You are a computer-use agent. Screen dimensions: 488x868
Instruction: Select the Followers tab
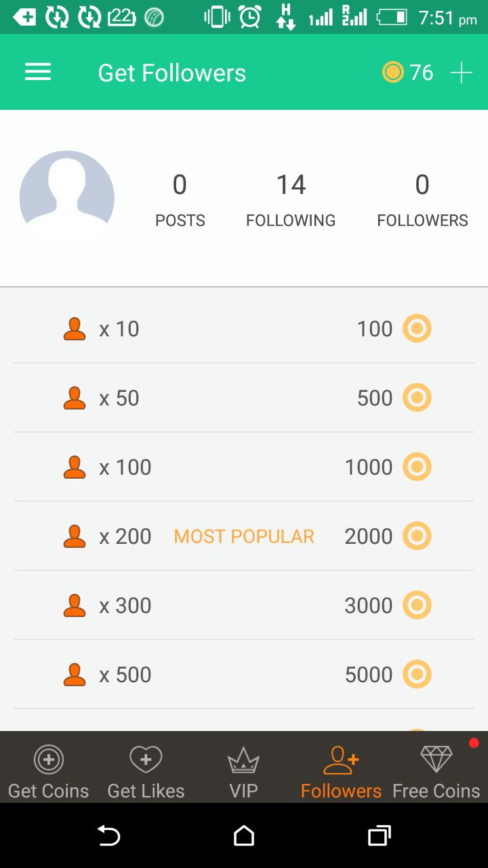[341, 772]
